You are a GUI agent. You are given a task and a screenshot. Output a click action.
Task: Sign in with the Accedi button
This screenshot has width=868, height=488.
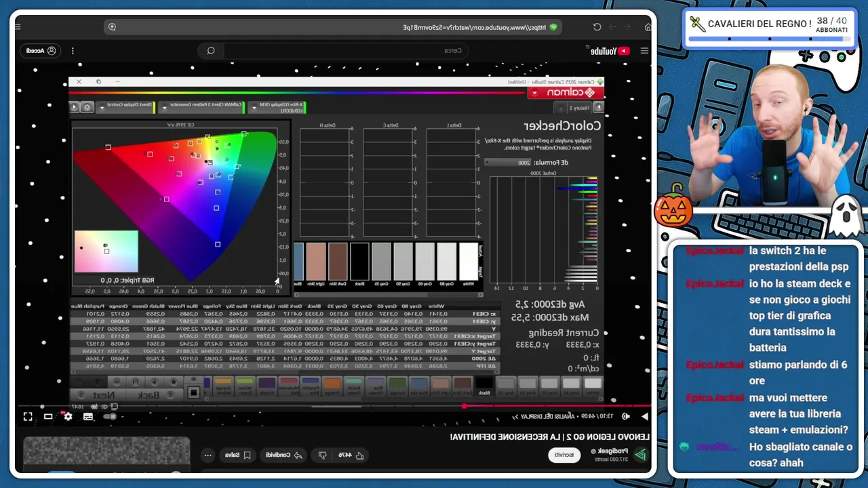tap(41, 51)
